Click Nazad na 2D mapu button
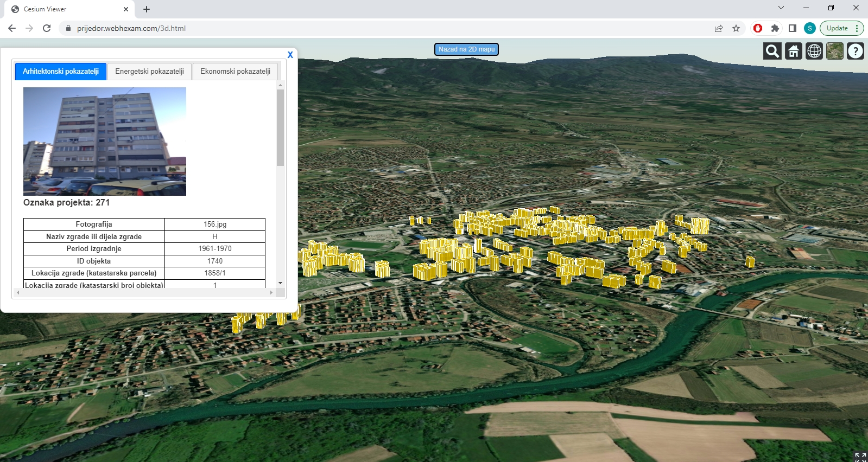 coord(466,49)
